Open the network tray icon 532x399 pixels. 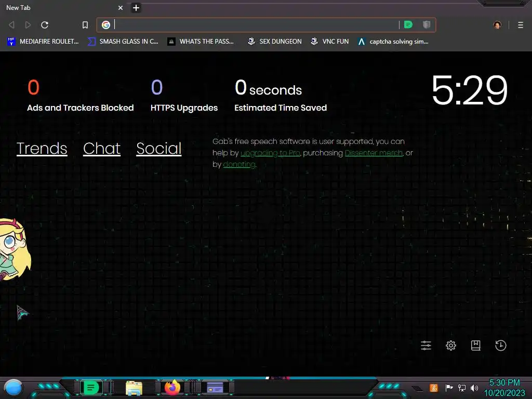[x=462, y=388]
